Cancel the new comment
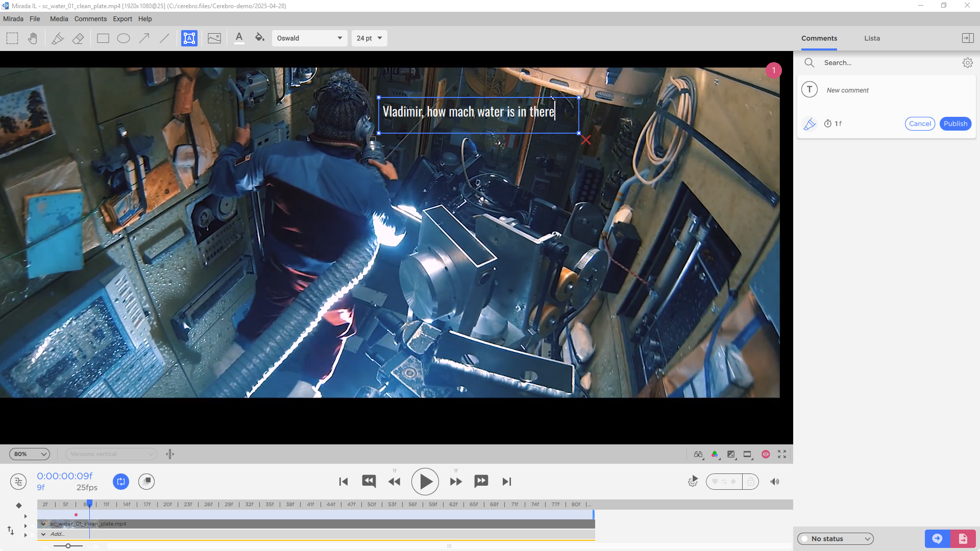Viewport: 980px width, 551px height. (x=920, y=123)
